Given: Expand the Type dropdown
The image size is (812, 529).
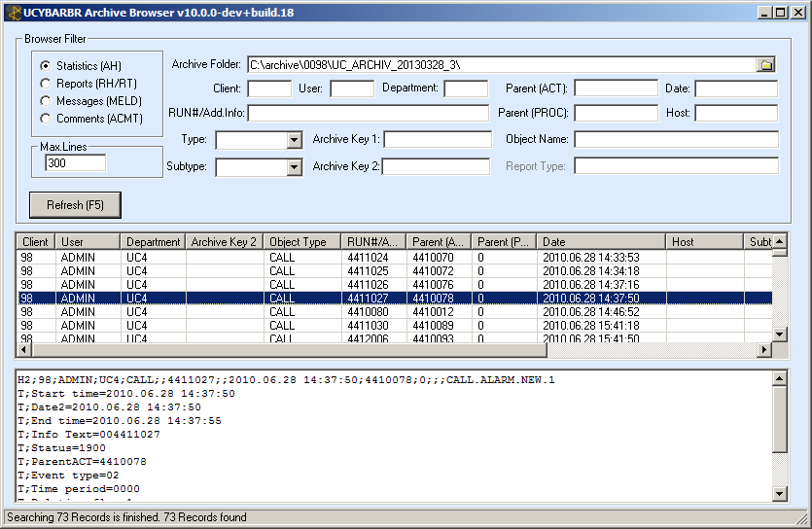Looking at the screenshot, I should coord(294,140).
